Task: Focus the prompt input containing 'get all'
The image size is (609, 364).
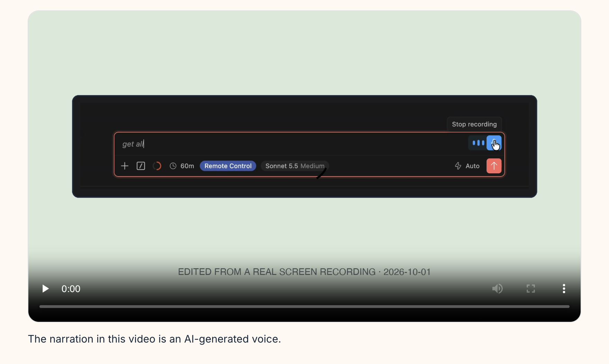Action: pos(291,144)
